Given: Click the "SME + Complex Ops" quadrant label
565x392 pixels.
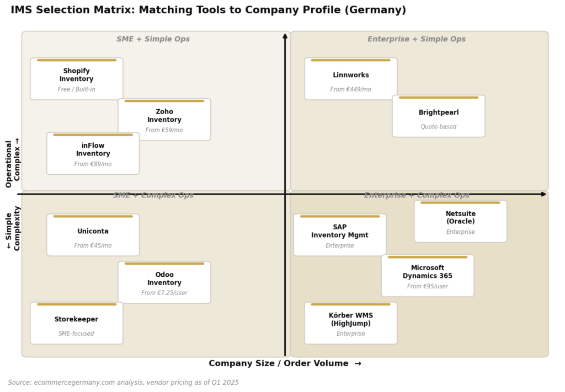Looking at the screenshot, I should click(x=153, y=196).
